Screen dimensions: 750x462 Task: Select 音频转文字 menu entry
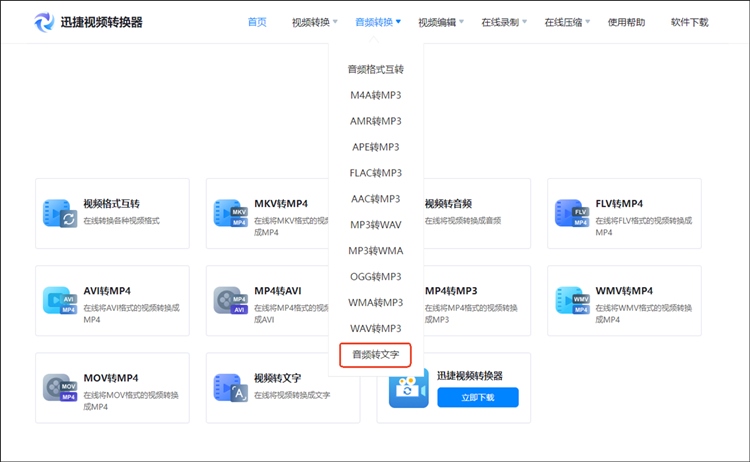pos(375,354)
